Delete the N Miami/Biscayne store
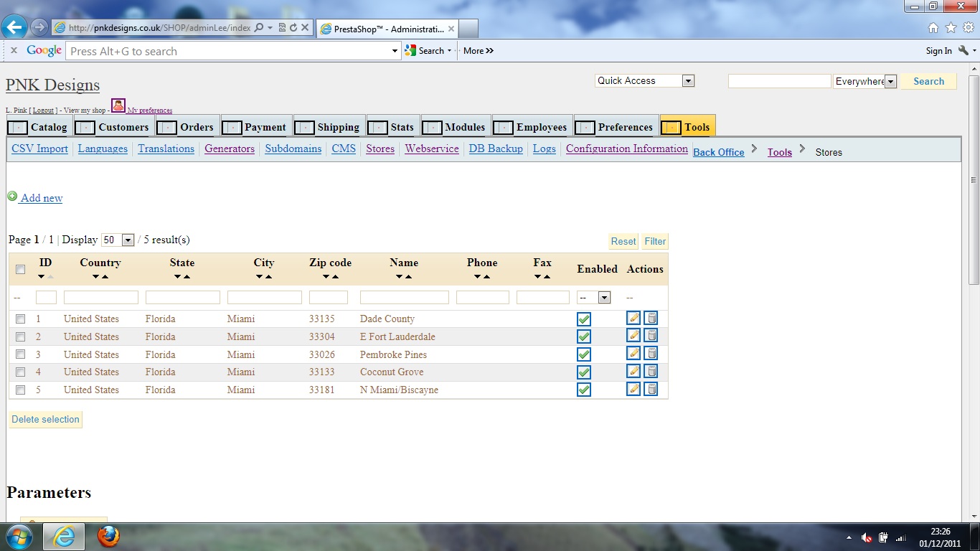This screenshot has height=551, width=980. point(651,389)
